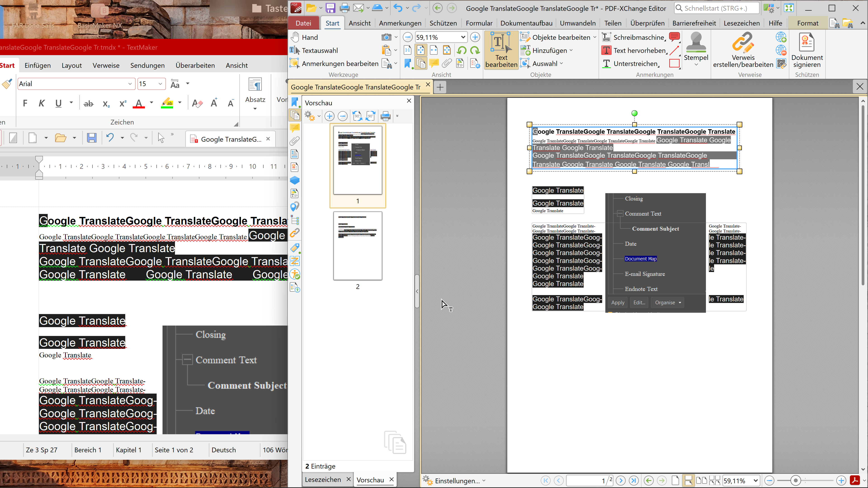Toggle the continuous page layout
The height and width of the screenshot is (488, 868).
[x=688, y=481]
